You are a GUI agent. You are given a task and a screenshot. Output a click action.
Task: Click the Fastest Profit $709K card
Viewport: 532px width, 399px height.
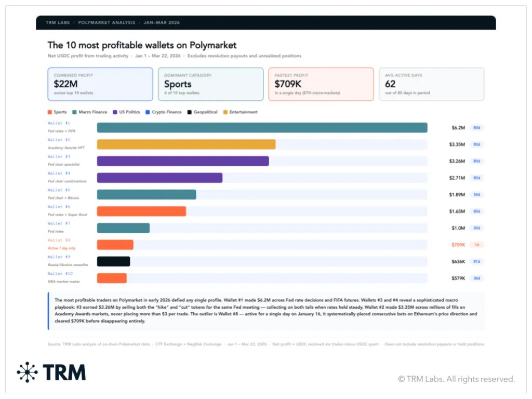pos(321,84)
